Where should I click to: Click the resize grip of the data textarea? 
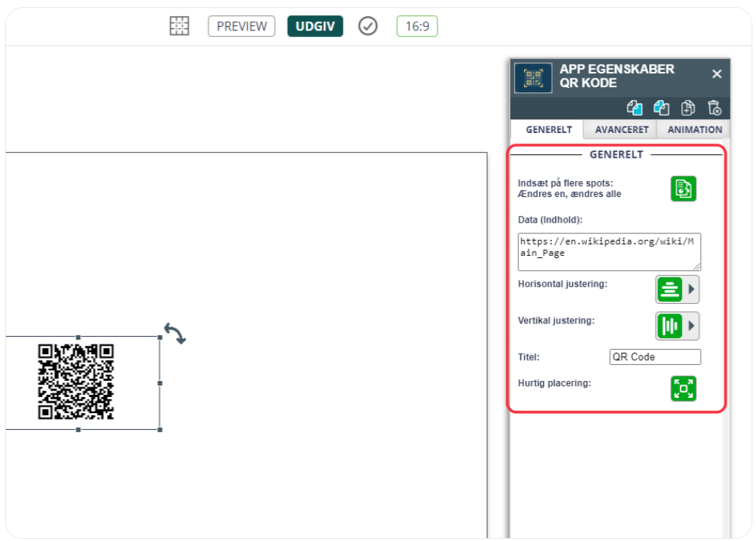[x=696, y=266]
